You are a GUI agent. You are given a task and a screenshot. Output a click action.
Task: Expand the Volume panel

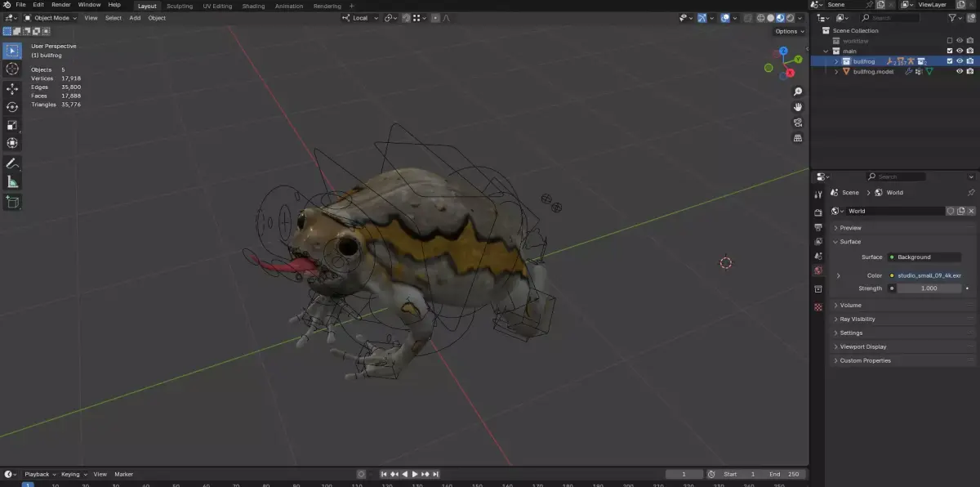(903, 306)
